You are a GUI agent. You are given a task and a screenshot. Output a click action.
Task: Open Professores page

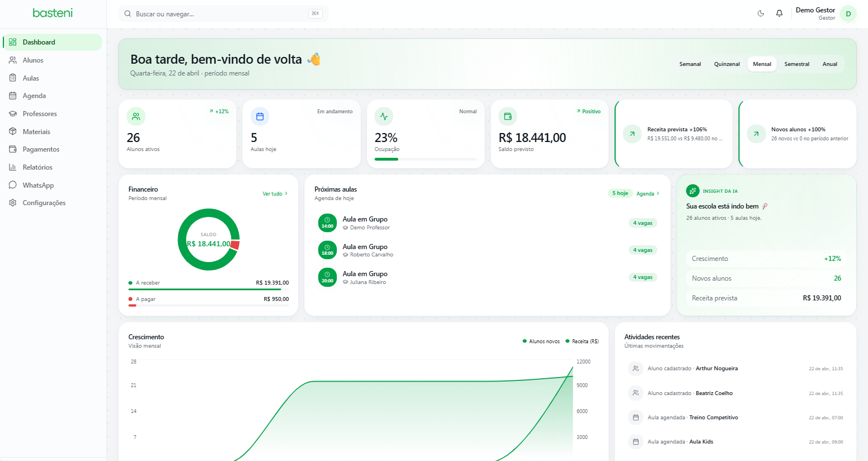coord(52,114)
